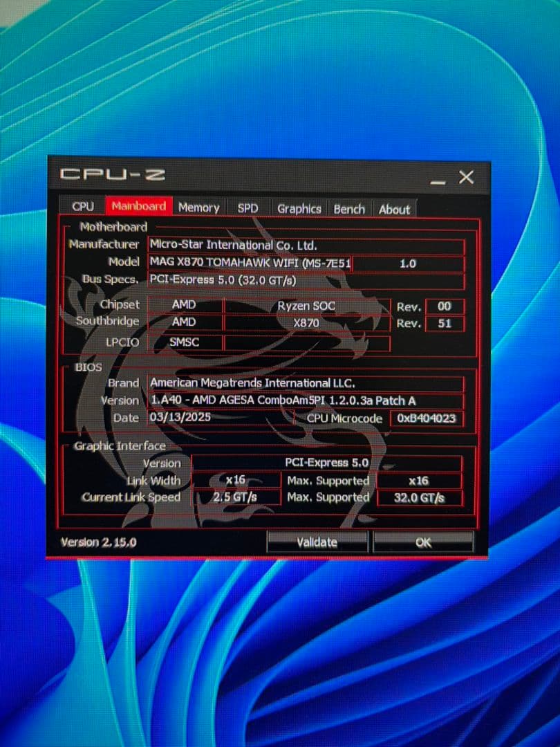The image size is (560, 747).
Task: Click the BIOS Date 03/13/2025
Action: pyautogui.click(x=220, y=417)
